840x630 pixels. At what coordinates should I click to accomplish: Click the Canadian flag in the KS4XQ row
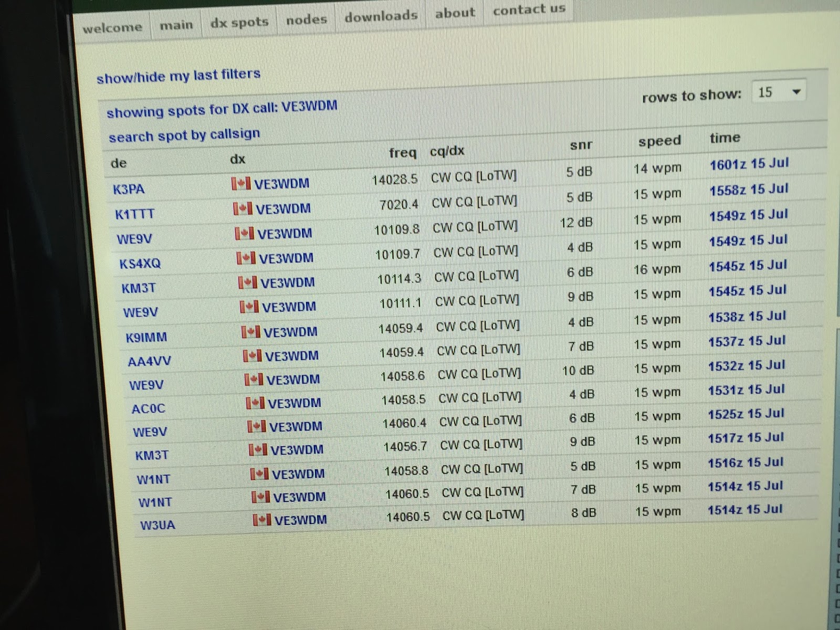point(246,258)
